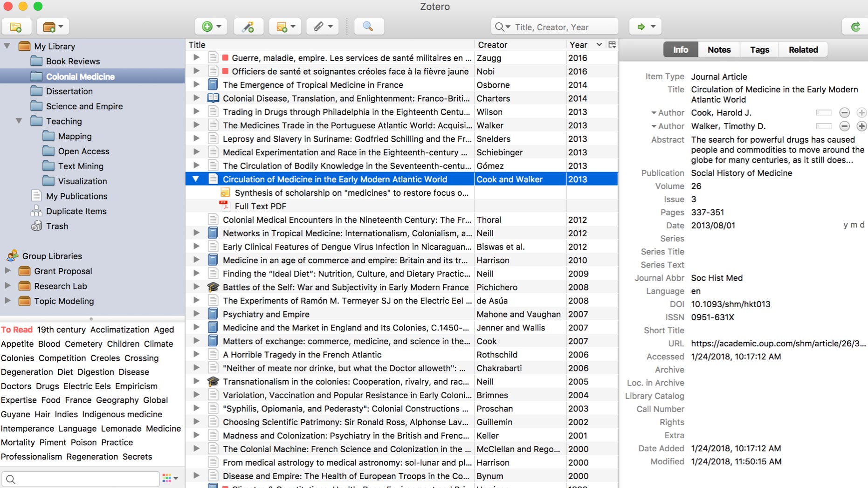Sort items by Year column header

tap(586, 45)
